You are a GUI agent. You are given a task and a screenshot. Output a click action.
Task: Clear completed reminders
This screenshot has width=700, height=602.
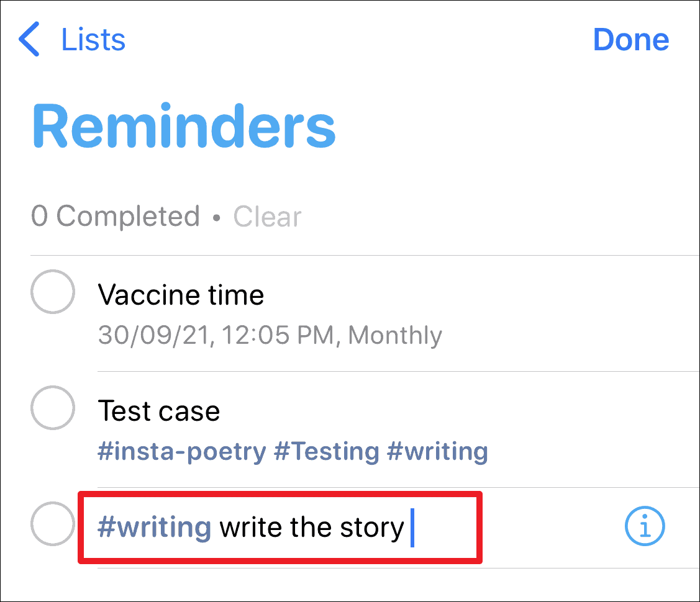(267, 216)
